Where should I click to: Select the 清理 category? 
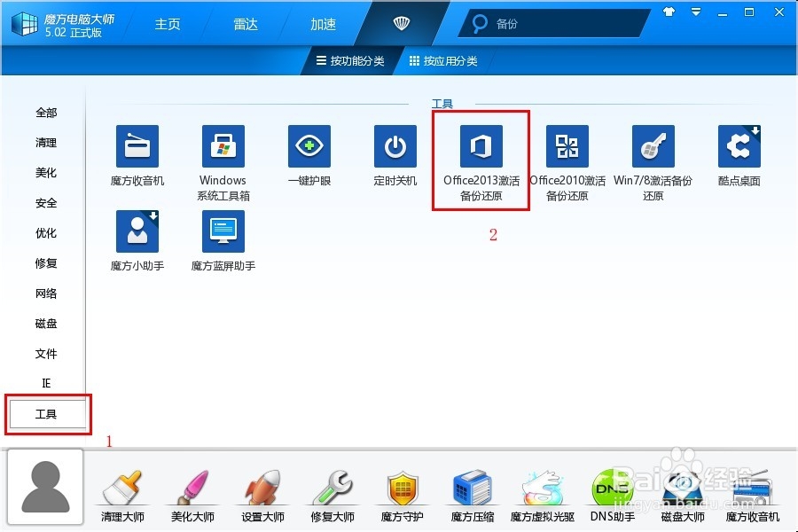click(46, 143)
